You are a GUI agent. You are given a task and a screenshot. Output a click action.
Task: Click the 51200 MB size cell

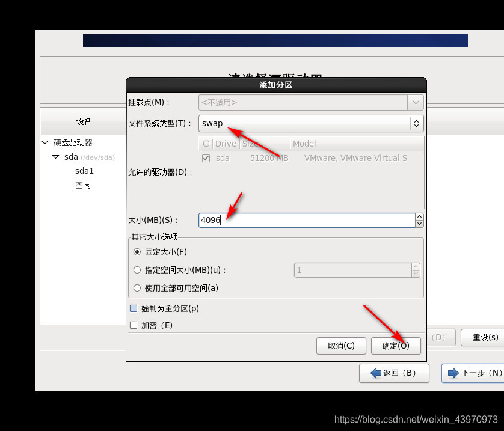pos(269,158)
